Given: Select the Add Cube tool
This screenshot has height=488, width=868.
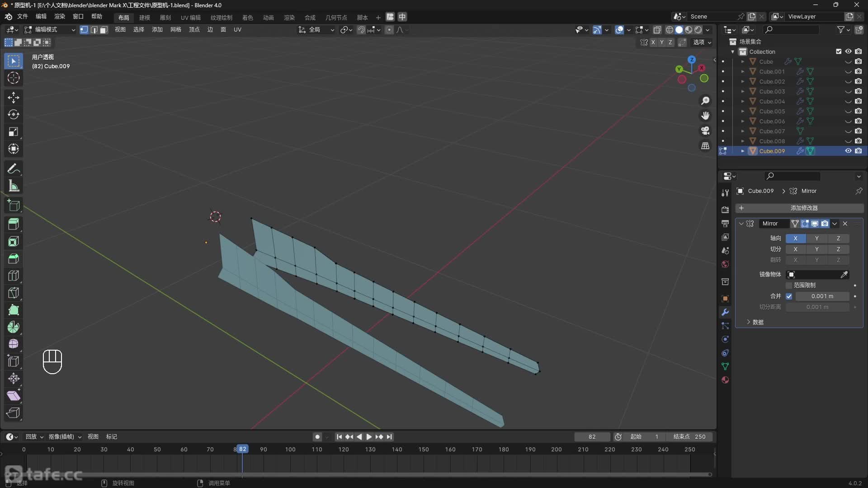Looking at the screenshot, I should pos(14,206).
